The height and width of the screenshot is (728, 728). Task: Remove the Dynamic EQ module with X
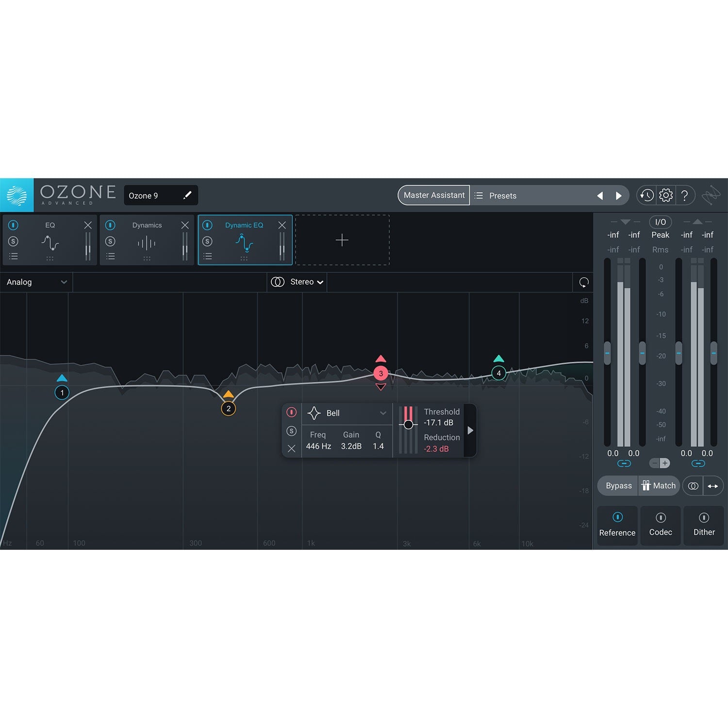282,225
